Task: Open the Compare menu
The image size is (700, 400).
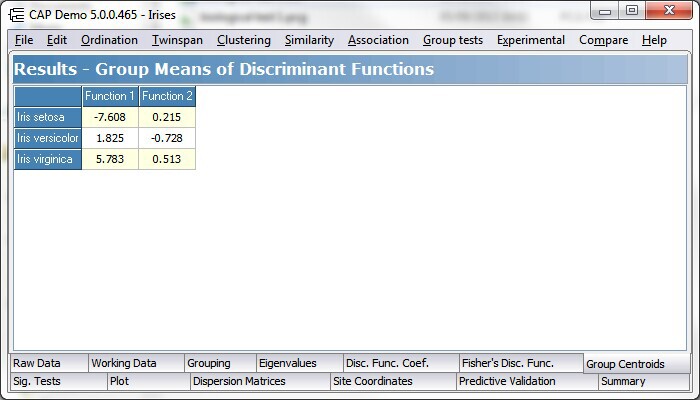Action: tap(604, 40)
